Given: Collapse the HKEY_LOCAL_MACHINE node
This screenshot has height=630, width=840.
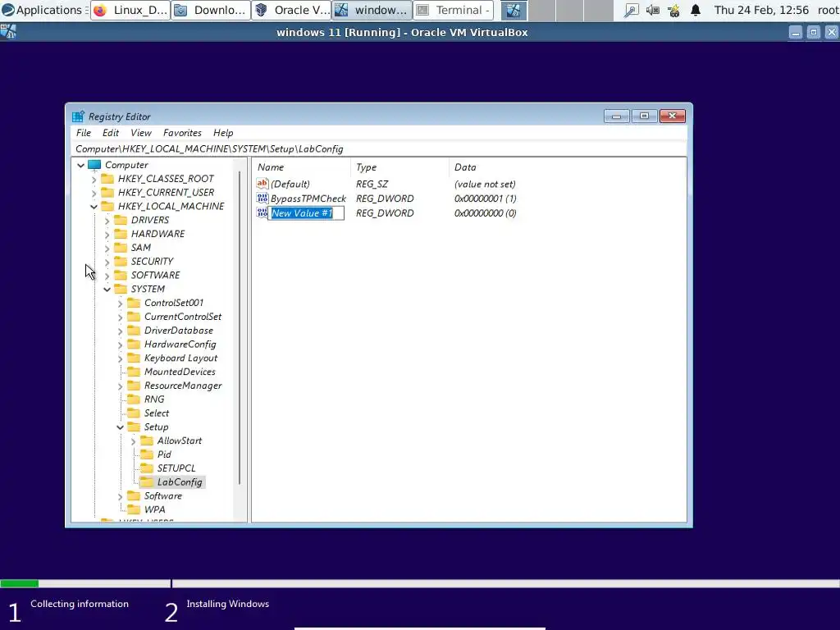Looking at the screenshot, I should [94, 206].
